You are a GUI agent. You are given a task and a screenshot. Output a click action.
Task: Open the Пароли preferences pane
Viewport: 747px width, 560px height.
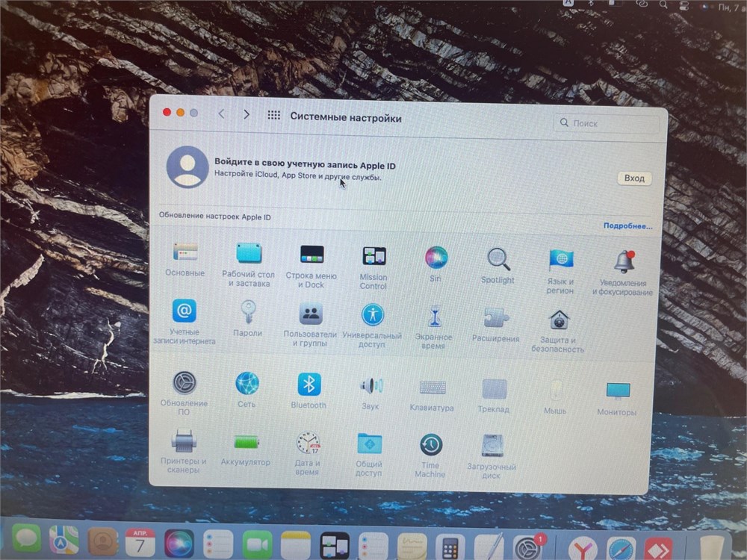(x=248, y=318)
